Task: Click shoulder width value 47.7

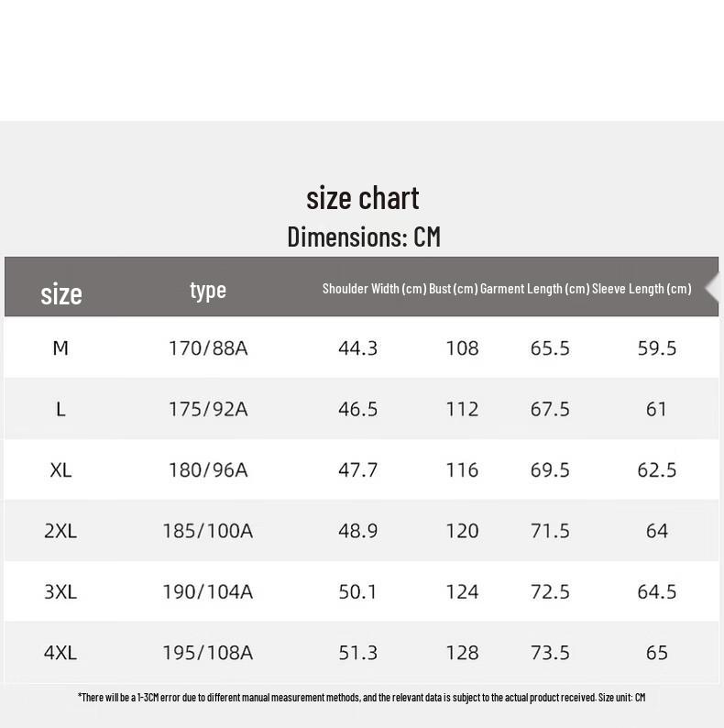Action: point(357,469)
